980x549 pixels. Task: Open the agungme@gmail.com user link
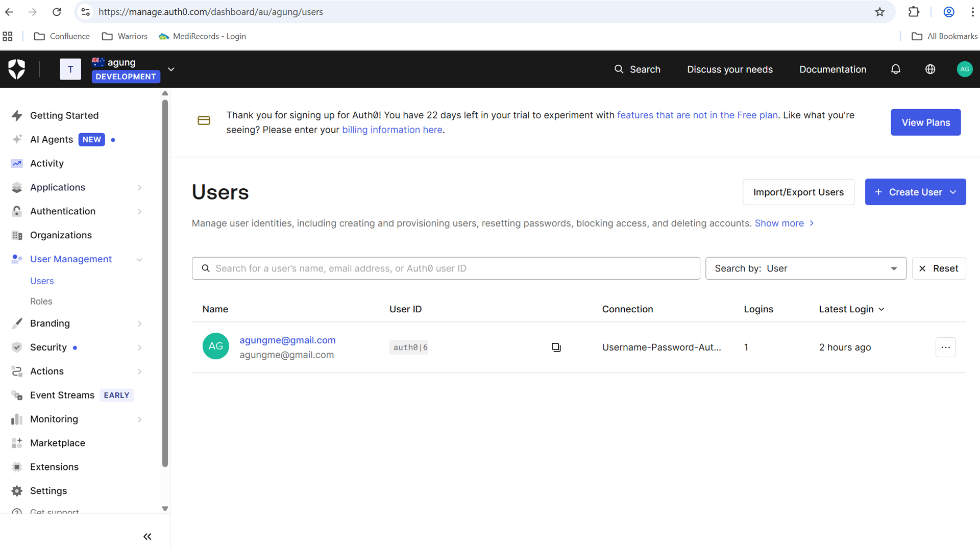tap(287, 340)
